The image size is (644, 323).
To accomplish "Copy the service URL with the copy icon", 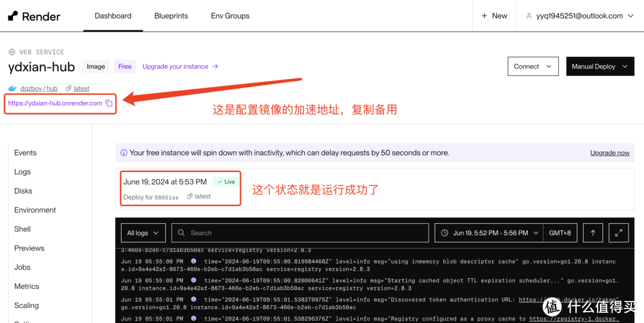I will (x=109, y=103).
